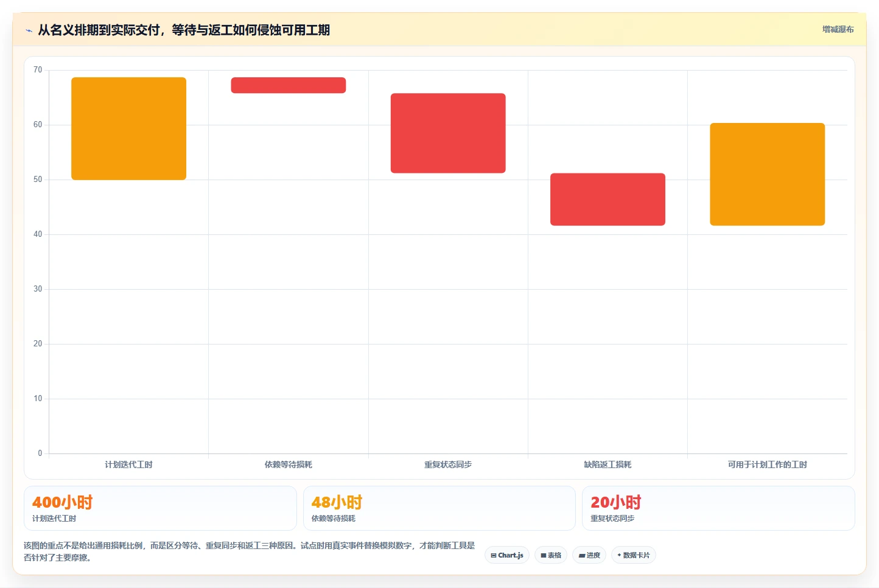Click the 进度 tag chip
Screen dimensions: 879x588
coord(589,555)
